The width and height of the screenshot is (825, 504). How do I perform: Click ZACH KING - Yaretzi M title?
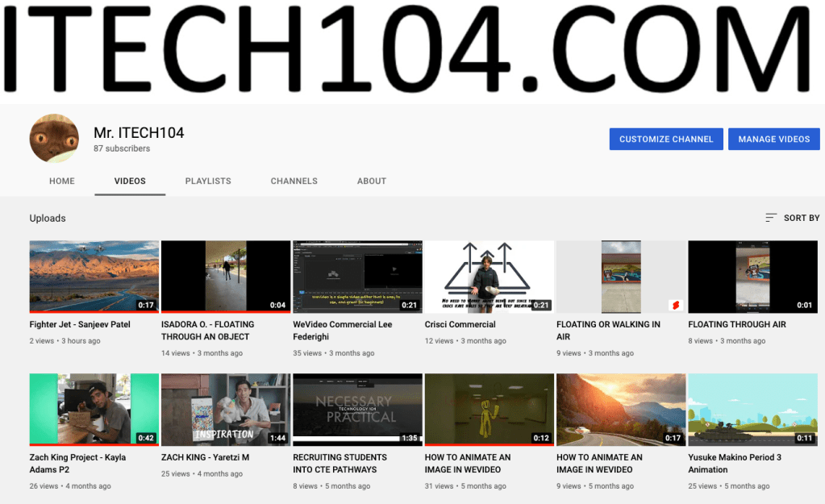point(205,457)
